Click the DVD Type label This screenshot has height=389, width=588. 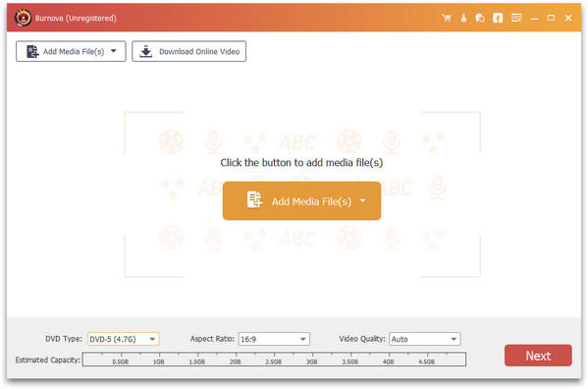(64, 339)
